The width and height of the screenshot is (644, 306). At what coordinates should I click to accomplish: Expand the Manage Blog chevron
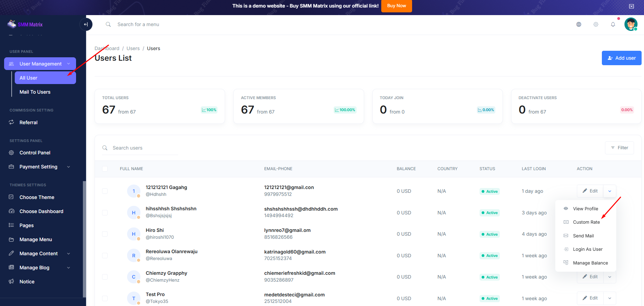69,268
